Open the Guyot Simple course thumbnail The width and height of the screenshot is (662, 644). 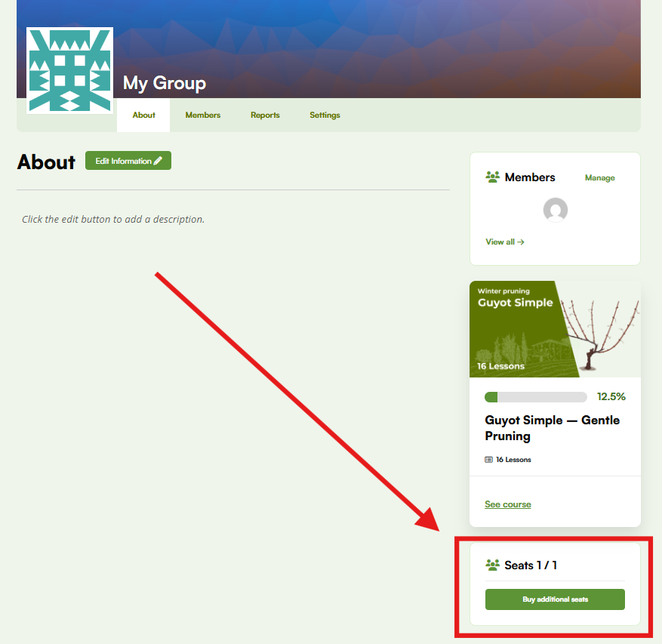click(x=555, y=329)
